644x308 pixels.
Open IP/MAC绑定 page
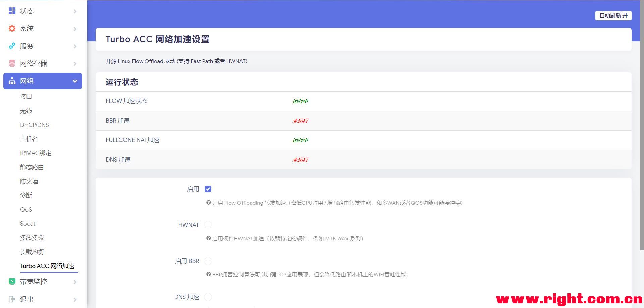tap(36, 153)
